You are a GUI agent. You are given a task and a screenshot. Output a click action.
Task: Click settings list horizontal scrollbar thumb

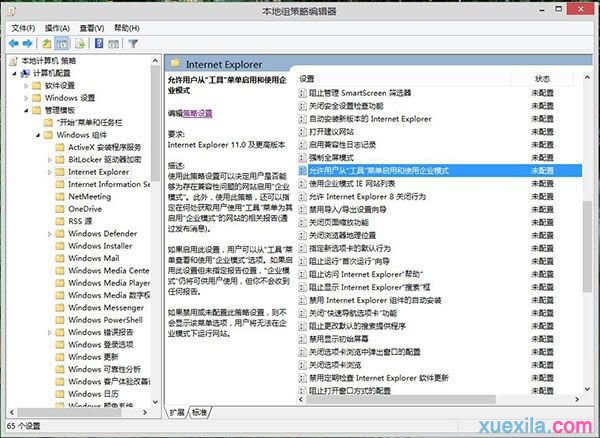(x=401, y=399)
